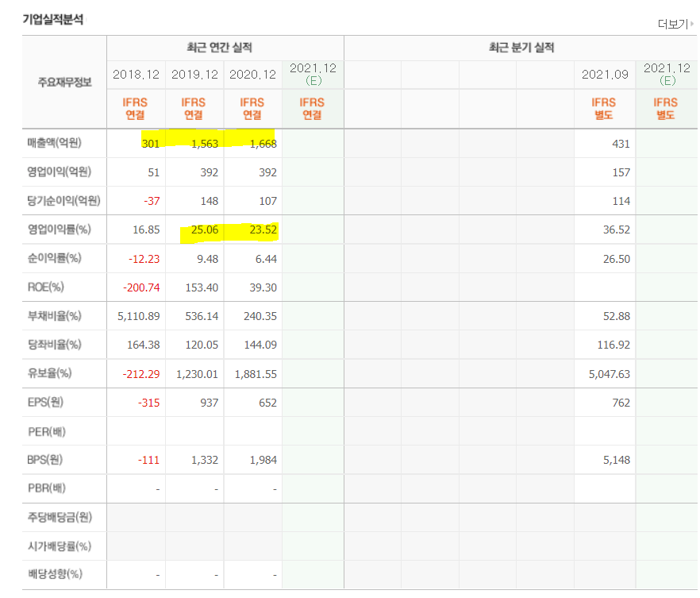Open the 더보기 link
Image resolution: width=700 pixels, height=598 pixels.
[x=675, y=24]
